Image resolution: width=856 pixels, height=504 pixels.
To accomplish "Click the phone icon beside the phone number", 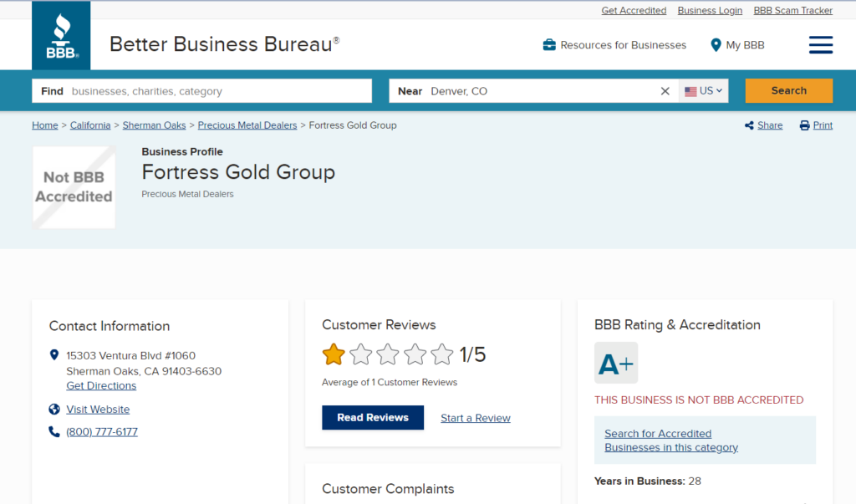I will click(54, 432).
